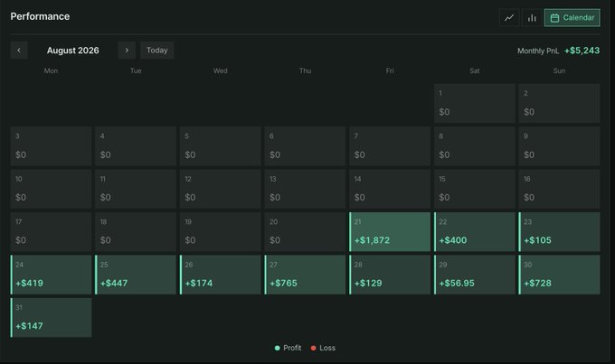Click day 2 calendar cell
This screenshot has height=364, width=615.
[559, 103]
